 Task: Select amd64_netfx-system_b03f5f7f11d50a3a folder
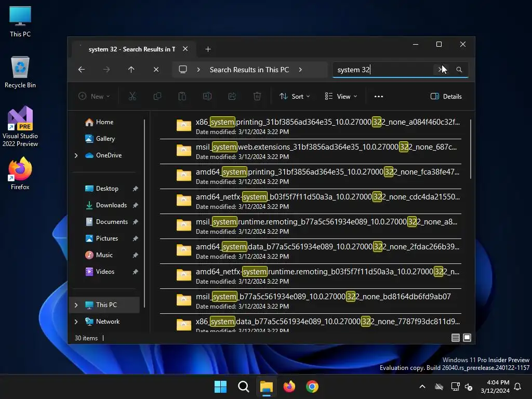(311, 201)
